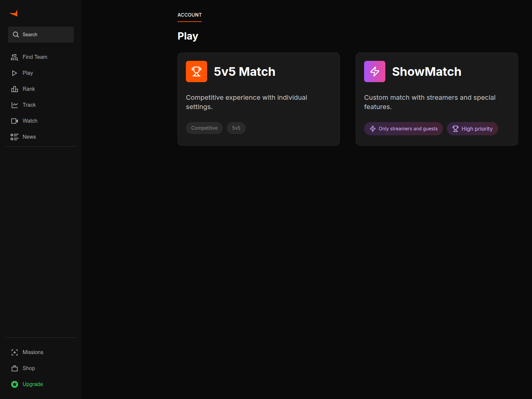Click the Track chart icon
The image size is (532, 399).
pyautogui.click(x=15, y=105)
